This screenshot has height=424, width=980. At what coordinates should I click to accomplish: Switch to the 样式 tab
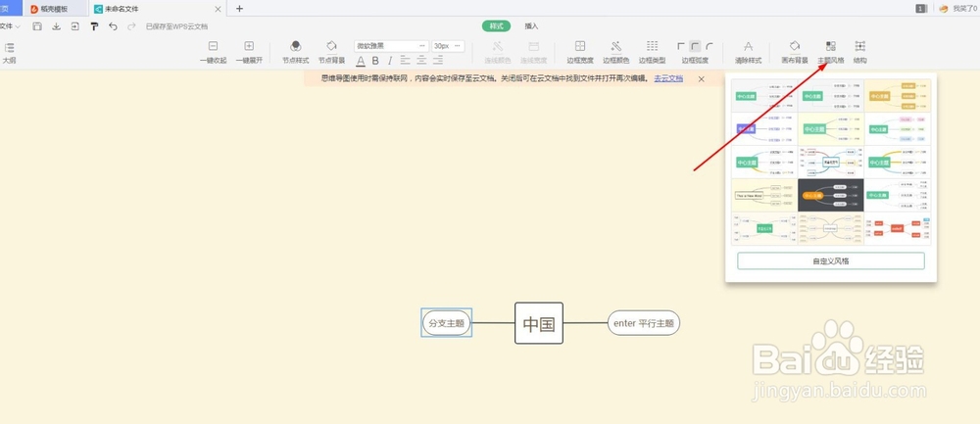pyautogui.click(x=496, y=26)
